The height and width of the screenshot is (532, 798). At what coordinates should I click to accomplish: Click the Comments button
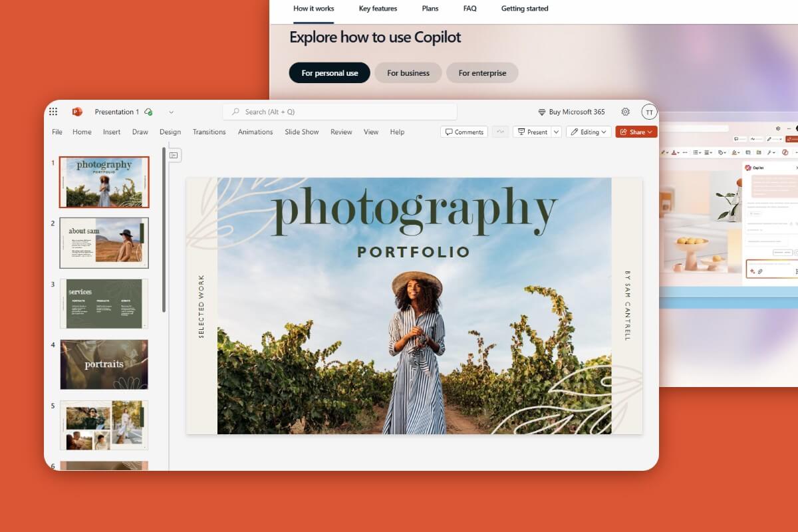(464, 132)
